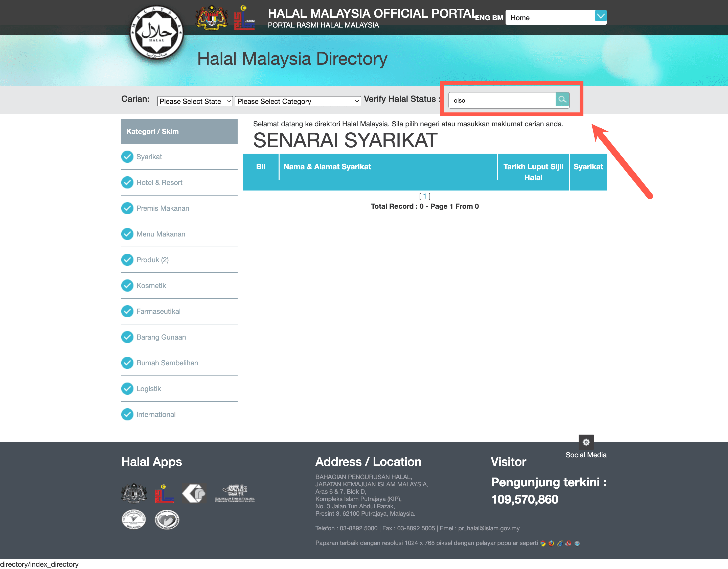
Task: Select Kosmetik from sidebar category list
Action: click(x=151, y=286)
